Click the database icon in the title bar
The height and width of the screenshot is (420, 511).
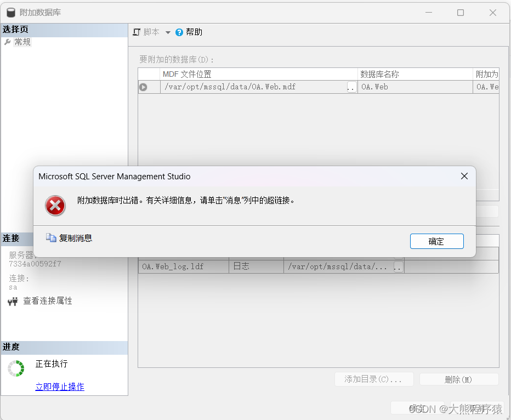coord(11,12)
